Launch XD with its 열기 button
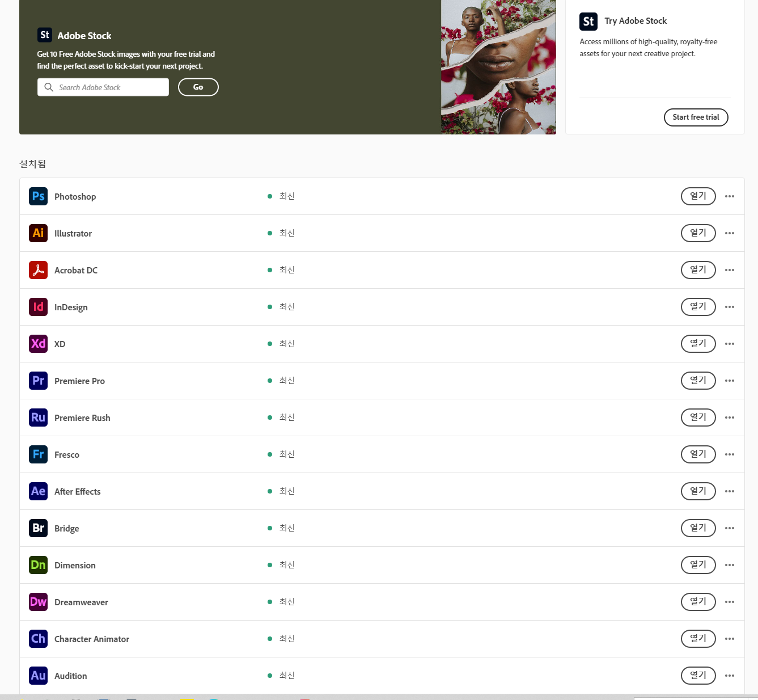758x700 pixels. 698,344
